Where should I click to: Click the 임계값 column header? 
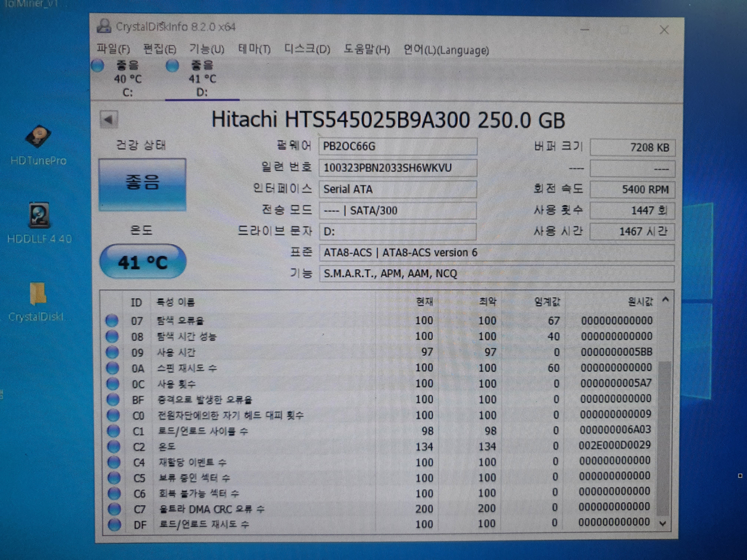click(x=547, y=301)
